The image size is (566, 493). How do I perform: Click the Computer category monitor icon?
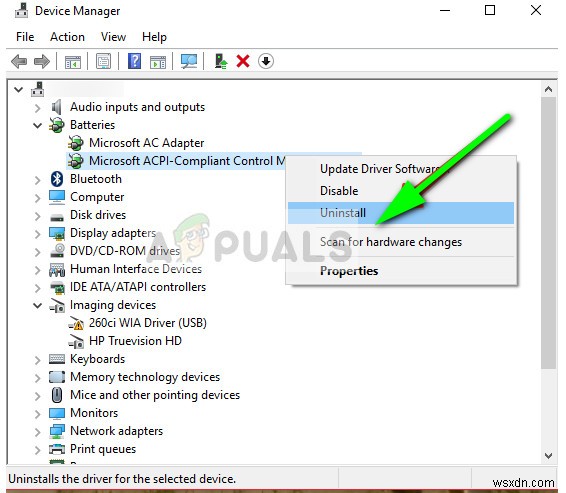[57, 197]
